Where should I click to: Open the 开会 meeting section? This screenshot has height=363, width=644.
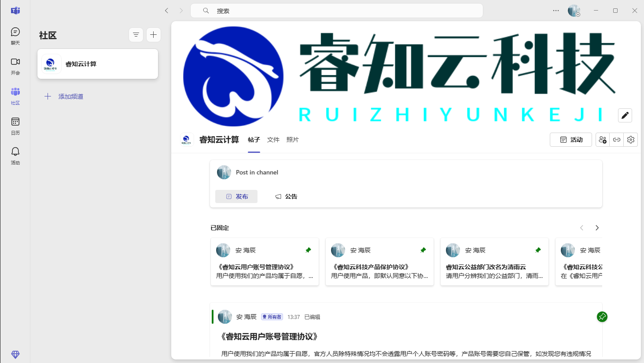pos(15,66)
